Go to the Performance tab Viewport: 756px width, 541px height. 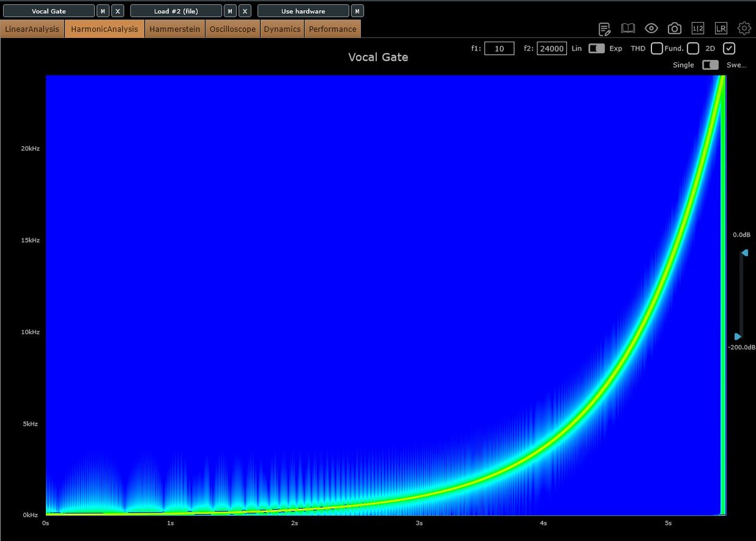click(333, 29)
